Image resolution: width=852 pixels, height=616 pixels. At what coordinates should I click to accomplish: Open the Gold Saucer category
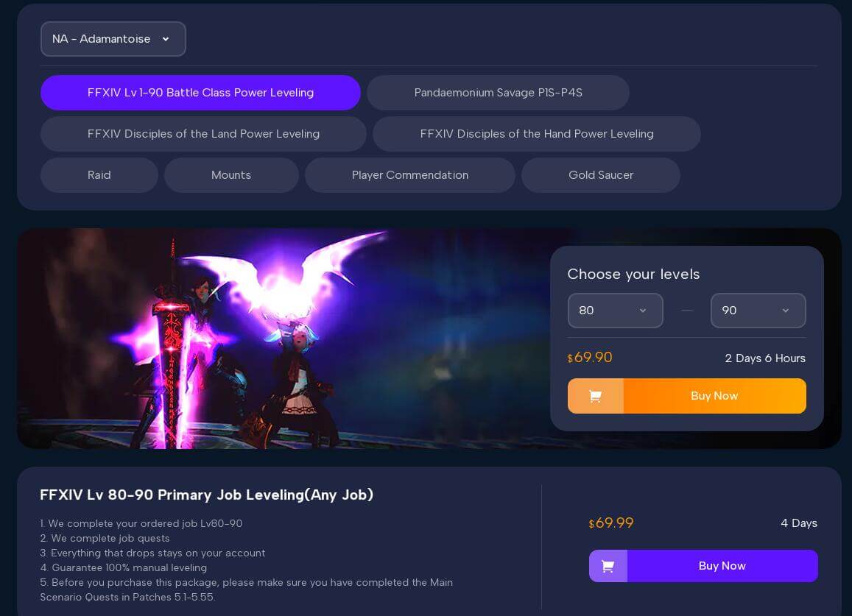tap(601, 175)
